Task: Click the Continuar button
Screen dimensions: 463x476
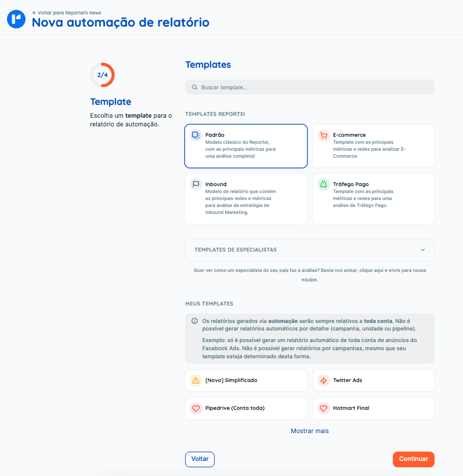Action: tap(414, 459)
